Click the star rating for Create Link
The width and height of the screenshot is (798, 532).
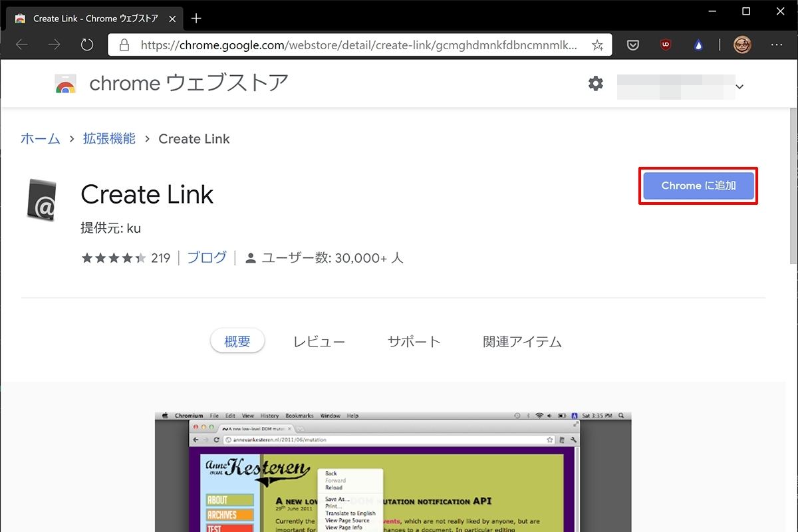click(113, 258)
